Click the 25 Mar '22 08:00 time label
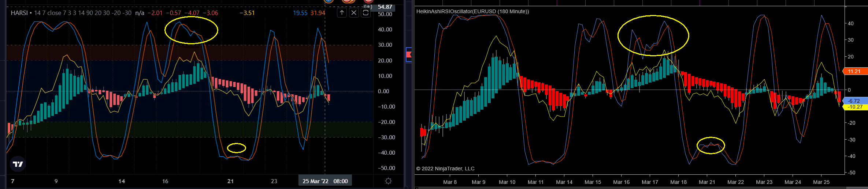Screen dimensions: 868x189 point(325,181)
